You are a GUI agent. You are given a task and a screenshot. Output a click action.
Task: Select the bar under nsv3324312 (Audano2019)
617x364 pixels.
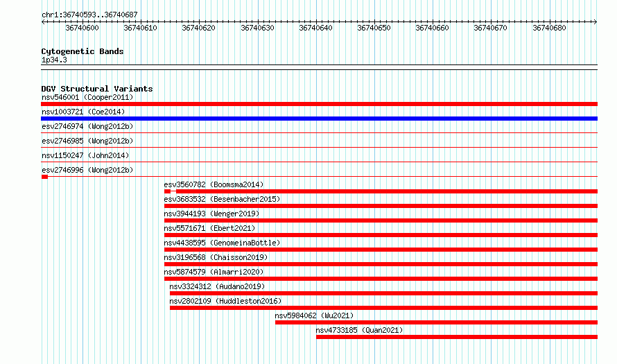383,293
